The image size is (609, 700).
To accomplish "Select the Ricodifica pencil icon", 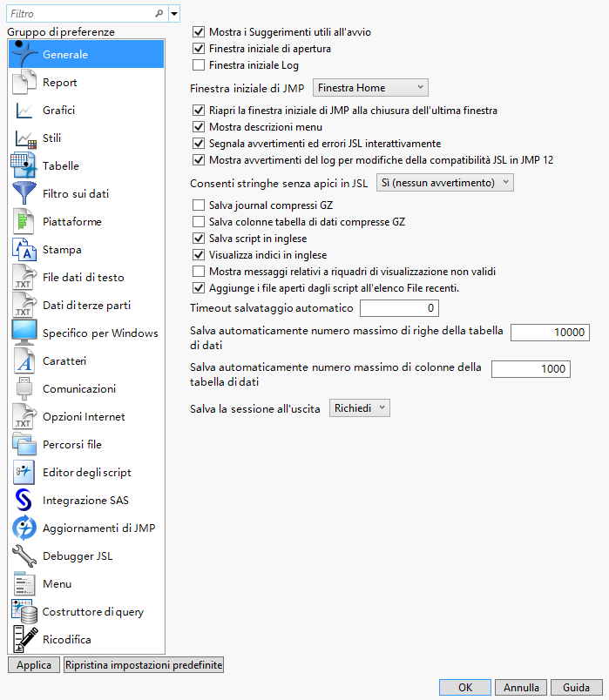I will tap(25, 639).
